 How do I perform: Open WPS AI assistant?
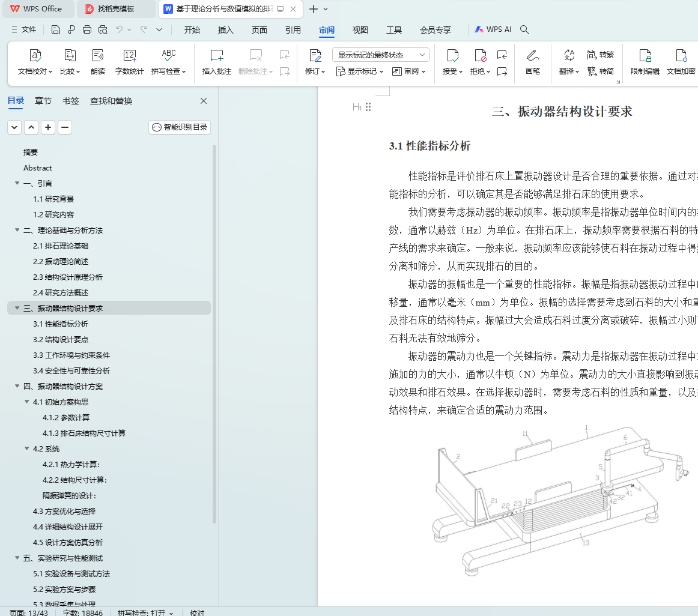(493, 29)
